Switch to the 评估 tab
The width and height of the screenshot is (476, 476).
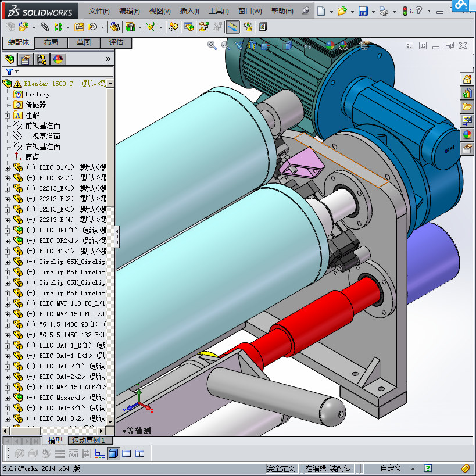pos(116,42)
